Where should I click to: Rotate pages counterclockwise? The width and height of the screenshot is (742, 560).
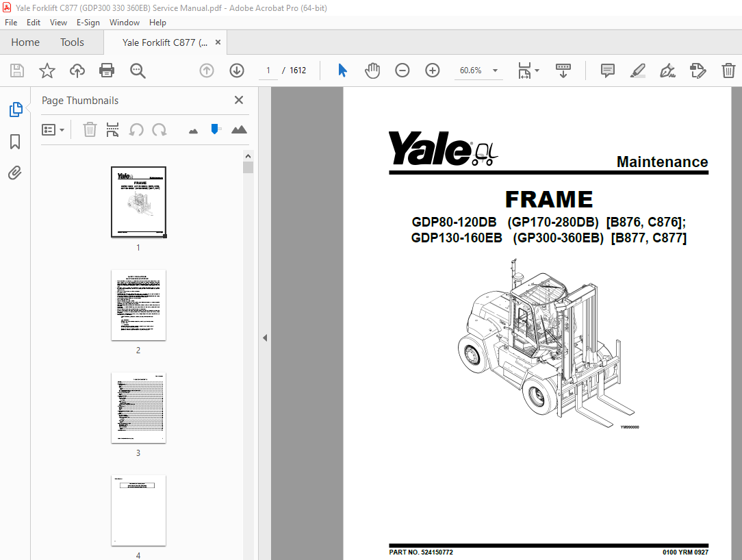(136, 129)
